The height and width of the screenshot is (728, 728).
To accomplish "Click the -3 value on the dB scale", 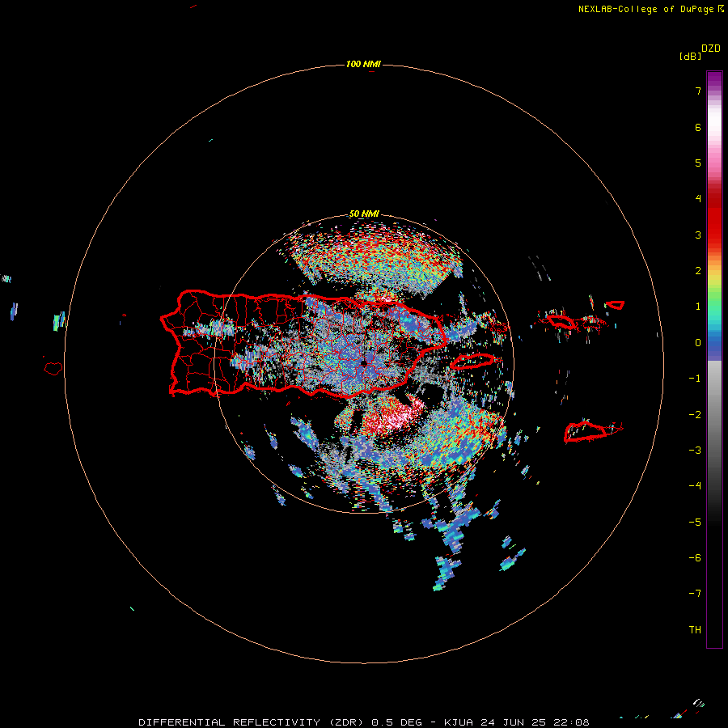I will [x=695, y=451].
